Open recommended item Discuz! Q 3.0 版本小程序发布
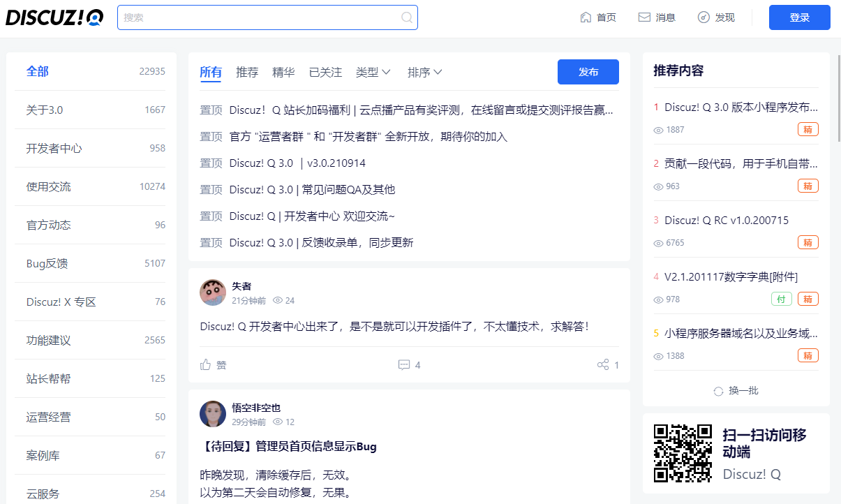 pos(741,108)
